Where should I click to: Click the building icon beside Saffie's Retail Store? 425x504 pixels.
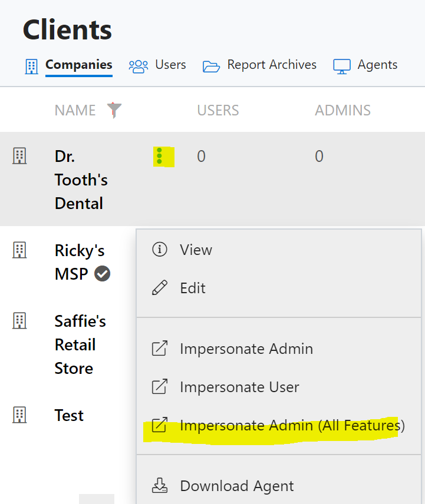[19, 321]
